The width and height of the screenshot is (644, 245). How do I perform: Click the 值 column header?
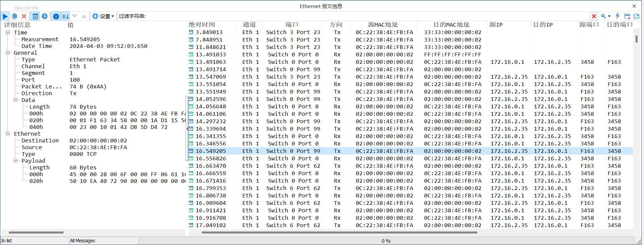(125, 25)
